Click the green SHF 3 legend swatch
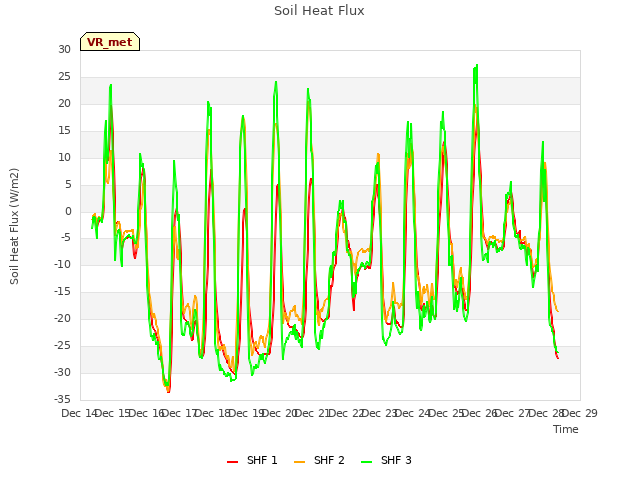640x480 pixels. tap(367, 461)
